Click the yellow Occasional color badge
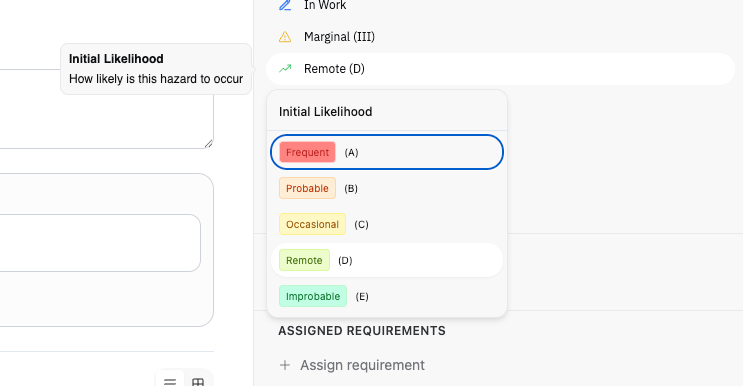743x386 pixels. [x=312, y=224]
